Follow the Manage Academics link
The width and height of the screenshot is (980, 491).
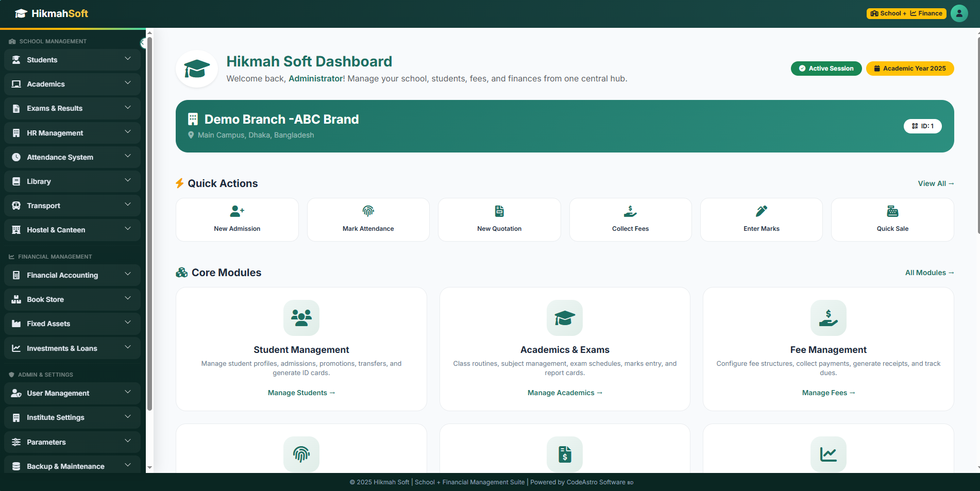pos(565,393)
